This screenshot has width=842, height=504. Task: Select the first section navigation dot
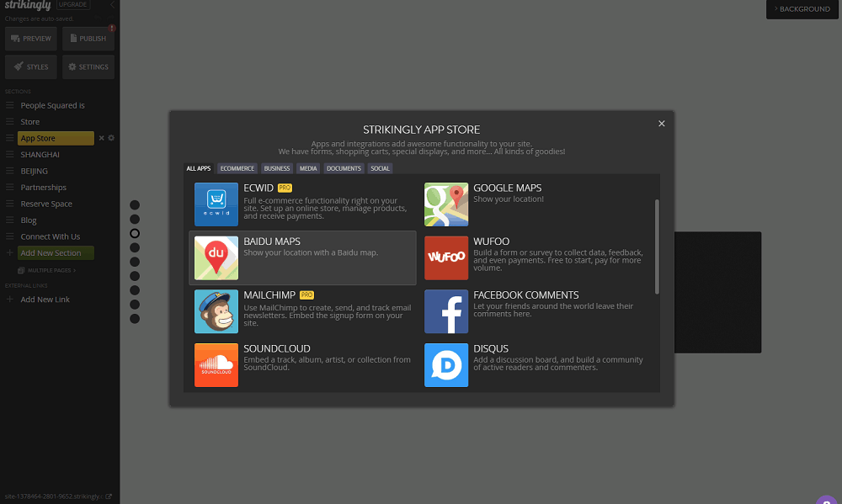pos(135,205)
